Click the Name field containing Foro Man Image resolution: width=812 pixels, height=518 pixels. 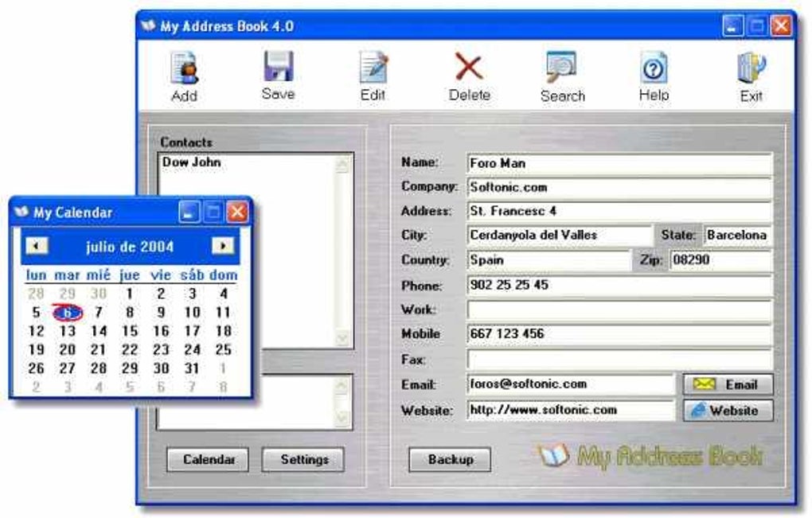(619, 164)
